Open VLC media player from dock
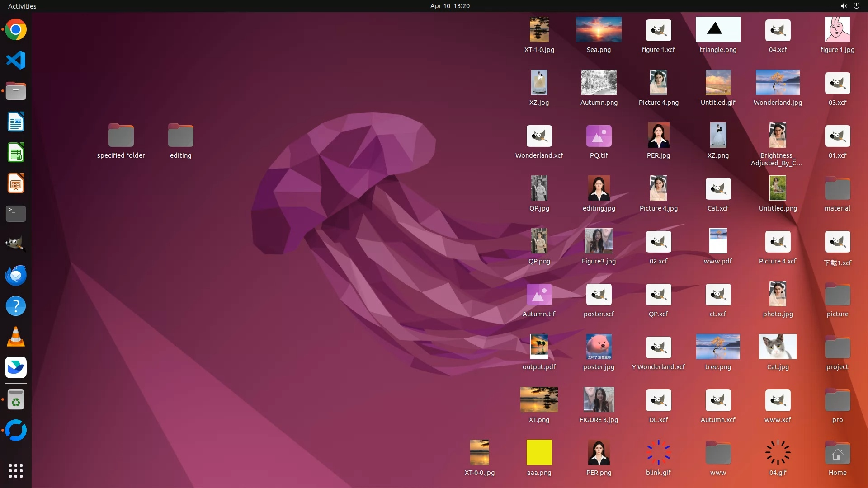 coord(16,337)
